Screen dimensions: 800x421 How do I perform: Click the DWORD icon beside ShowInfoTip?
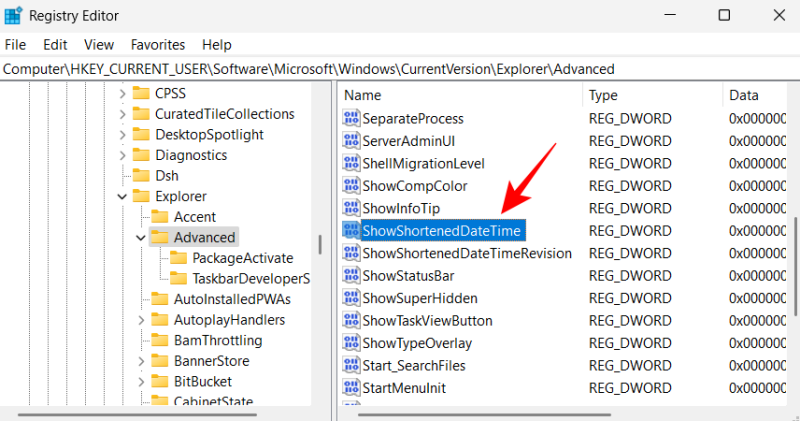click(351, 208)
